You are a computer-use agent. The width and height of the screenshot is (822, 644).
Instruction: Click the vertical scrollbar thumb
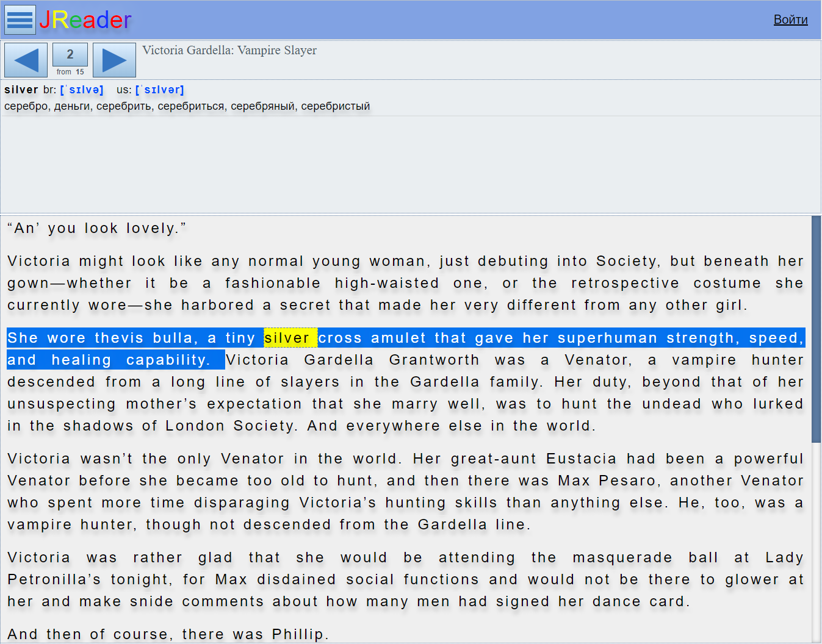pyautogui.click(x=816, y=329)
